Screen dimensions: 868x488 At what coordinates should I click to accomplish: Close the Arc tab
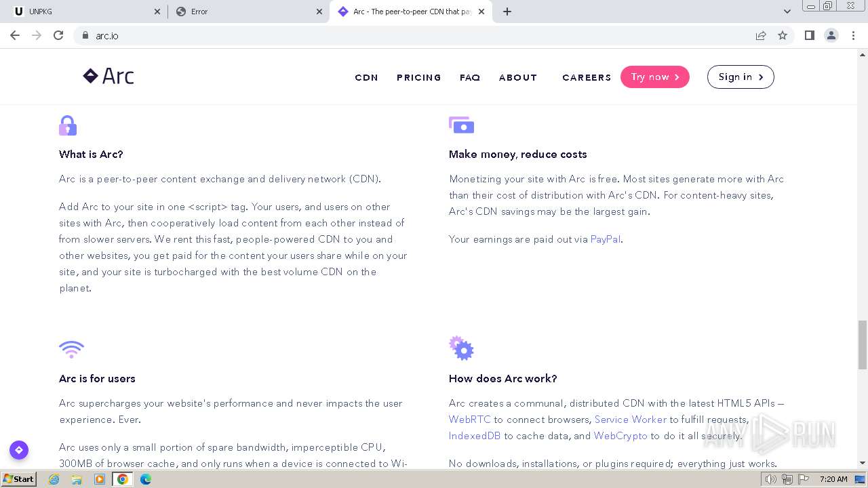pos(481,12)
